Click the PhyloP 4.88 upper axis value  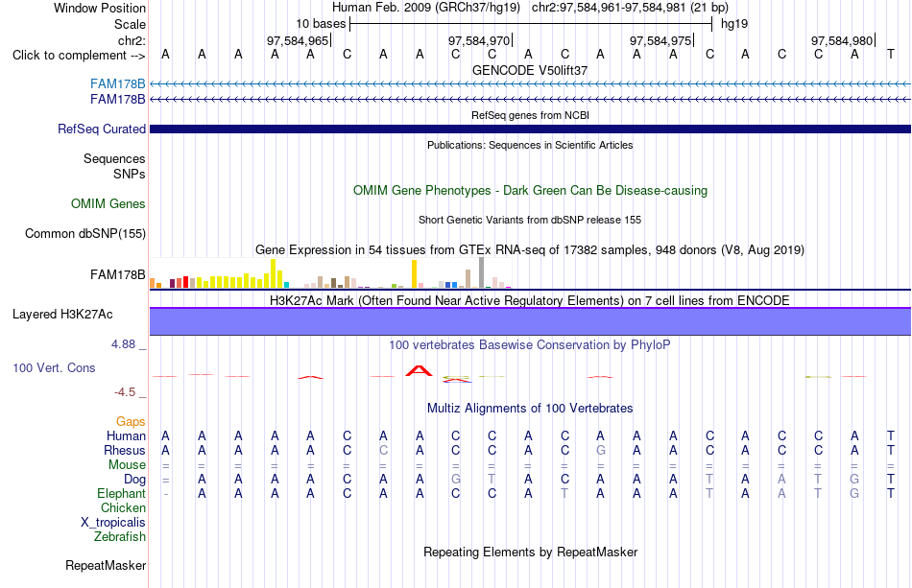click(123, 344)
